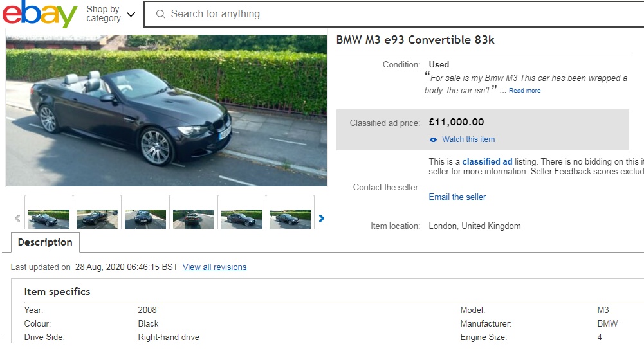Viewport: 644px width, 349px height.
Task: Click the Watch this item link
Action: pos(468,139)
